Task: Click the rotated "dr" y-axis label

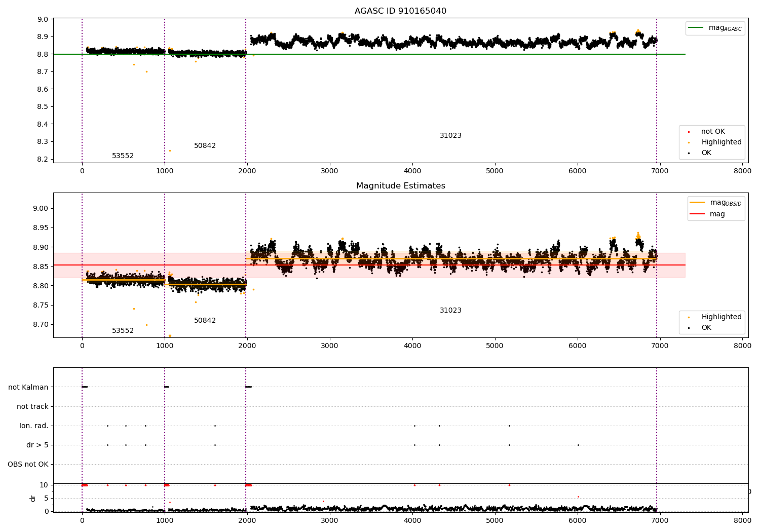Action: pos(33,498)
